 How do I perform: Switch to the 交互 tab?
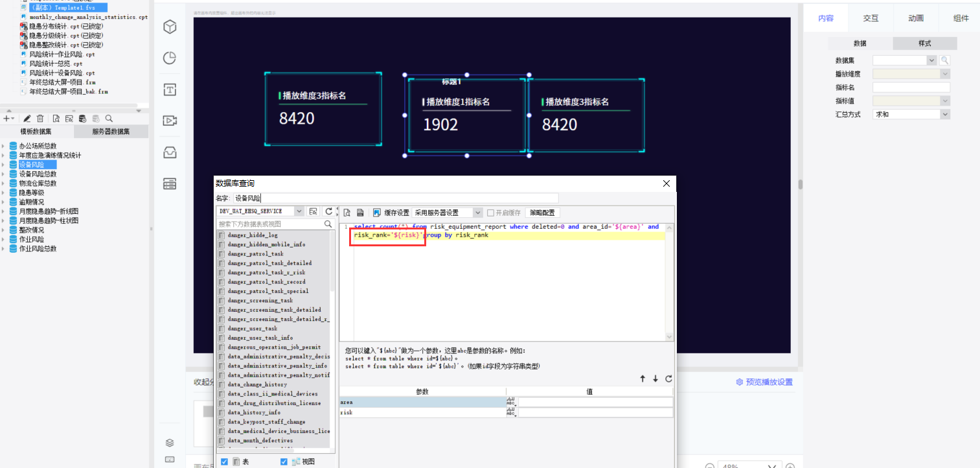(871, 18)
